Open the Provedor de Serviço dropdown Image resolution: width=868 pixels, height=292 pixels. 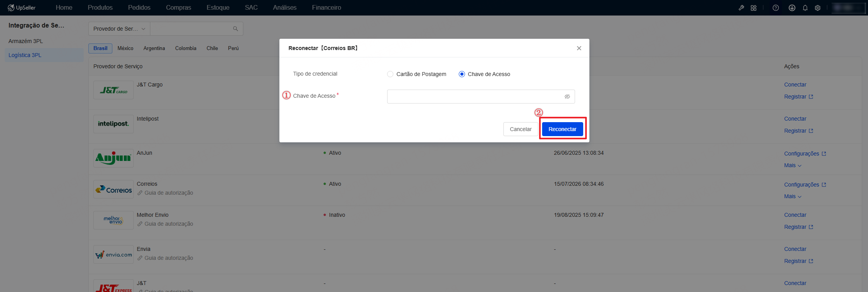(119, 29)
